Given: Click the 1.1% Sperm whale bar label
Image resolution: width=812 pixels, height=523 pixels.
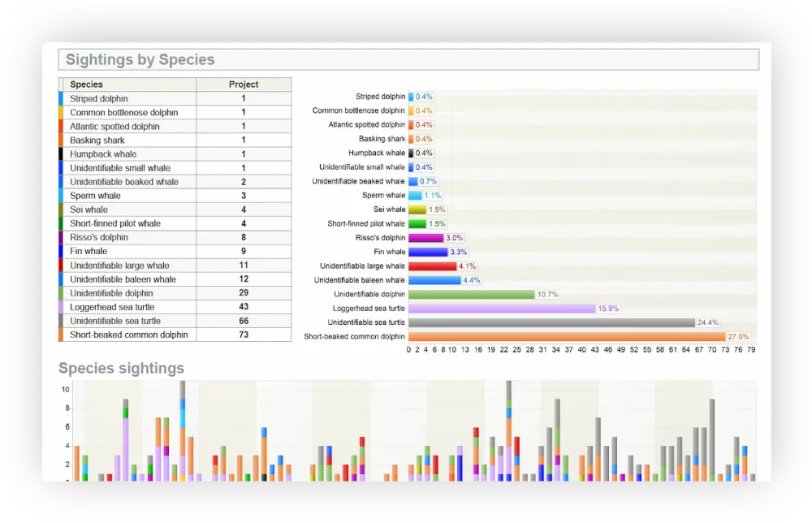Looking at the screenshot, I should 433,196.
